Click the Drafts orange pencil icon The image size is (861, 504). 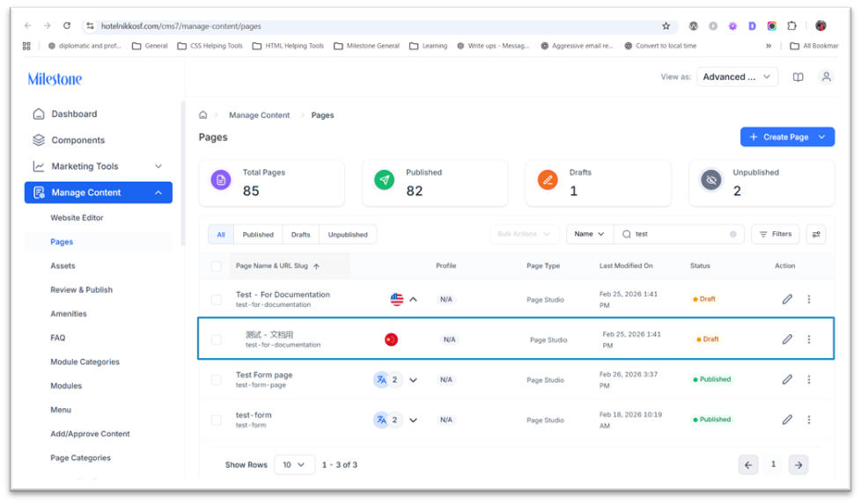pyautogui.click(x=548, y=180)
